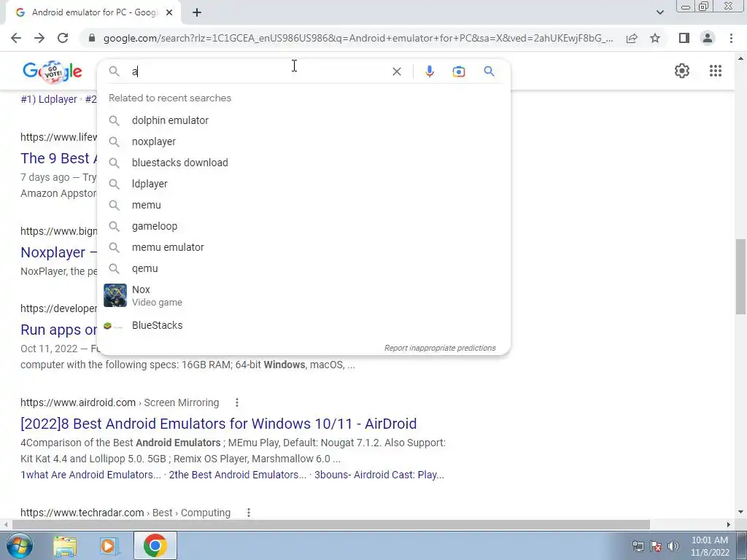Clear the search box text
This screenshot has width=747, height=560.
pyautogui.click(x=396, y=71)
